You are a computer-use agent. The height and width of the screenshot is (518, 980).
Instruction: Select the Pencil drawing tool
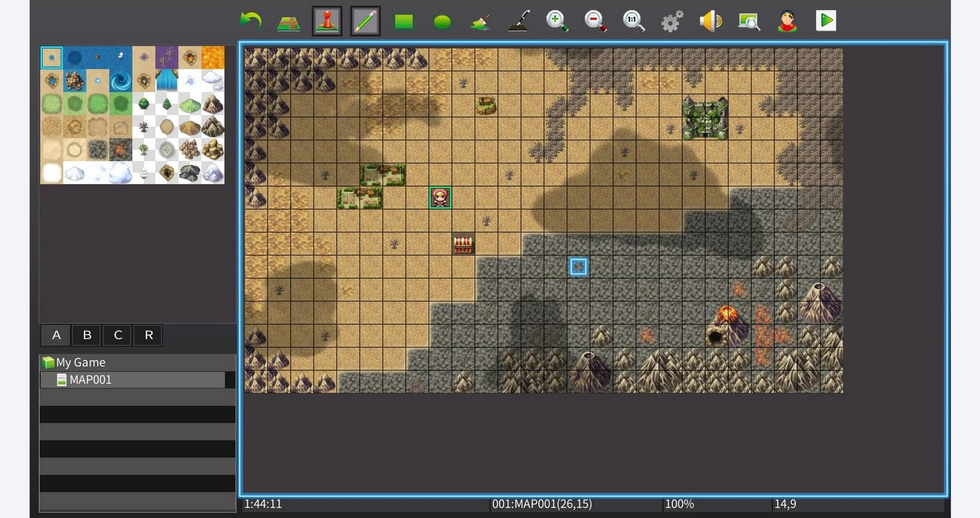click(x=365, y=20)
